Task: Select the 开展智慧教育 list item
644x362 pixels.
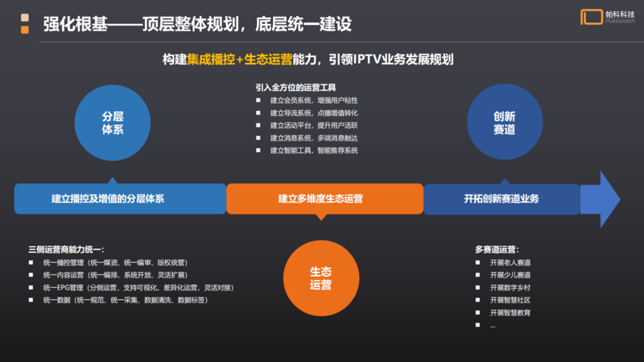Action: tap(509, 312)
